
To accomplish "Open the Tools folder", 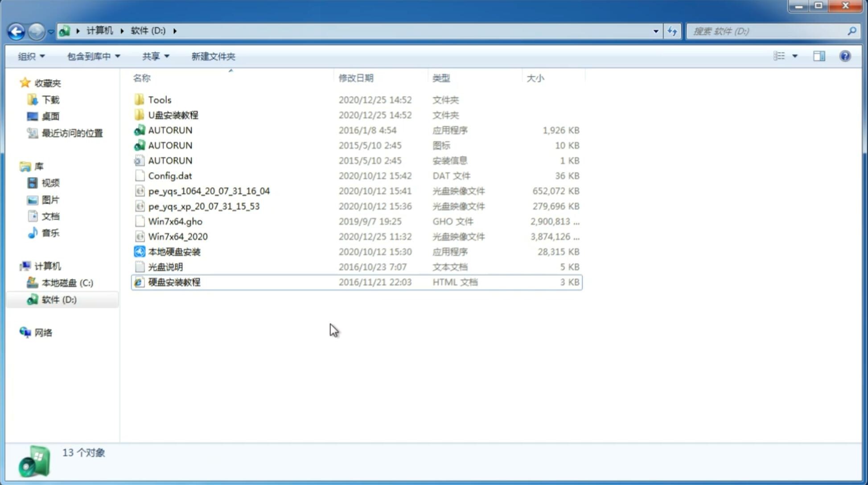I will [159, 99].
